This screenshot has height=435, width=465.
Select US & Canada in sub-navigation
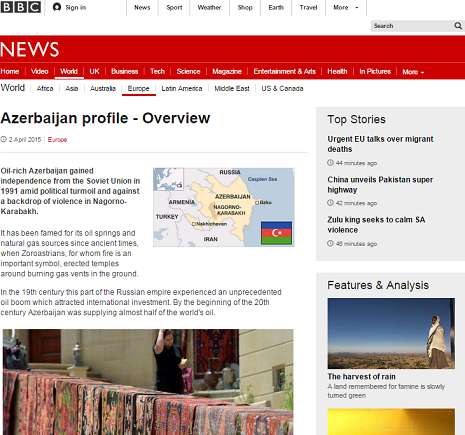(x=282, y=89)
